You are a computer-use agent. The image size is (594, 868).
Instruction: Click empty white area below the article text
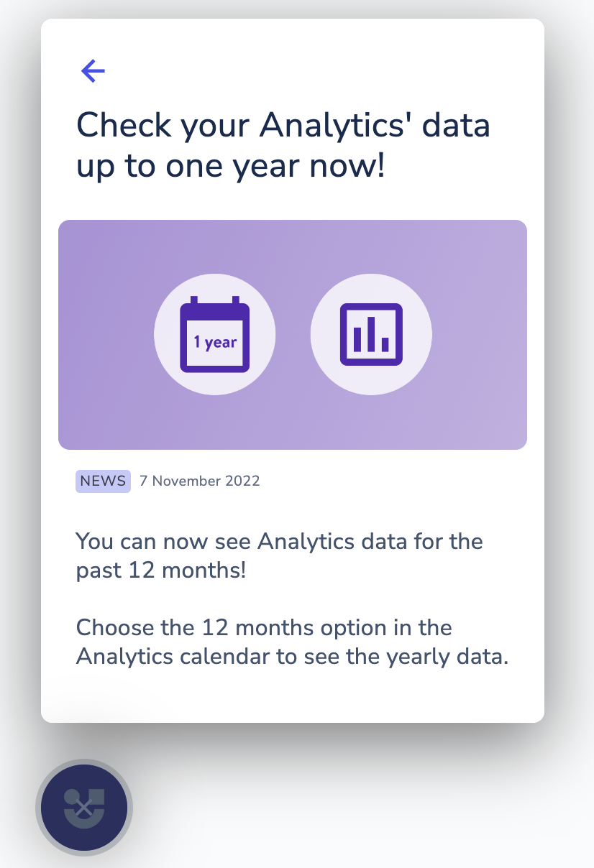pos(292,697)
